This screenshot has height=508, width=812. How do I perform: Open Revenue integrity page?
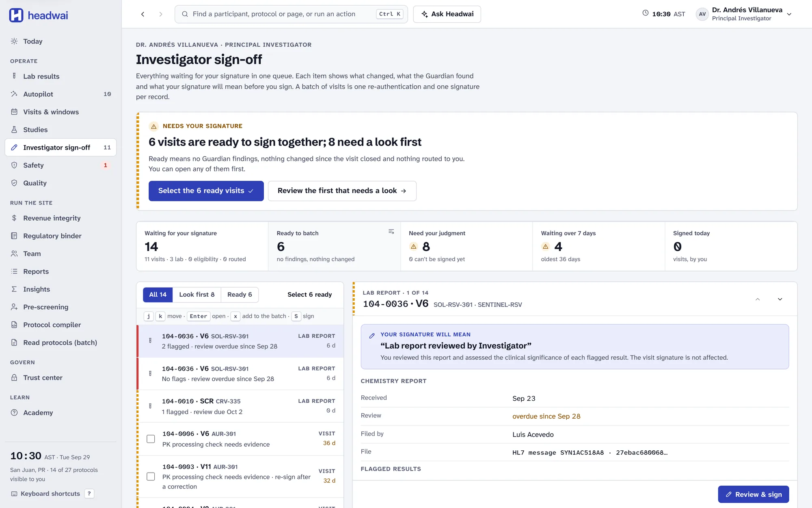60,218
